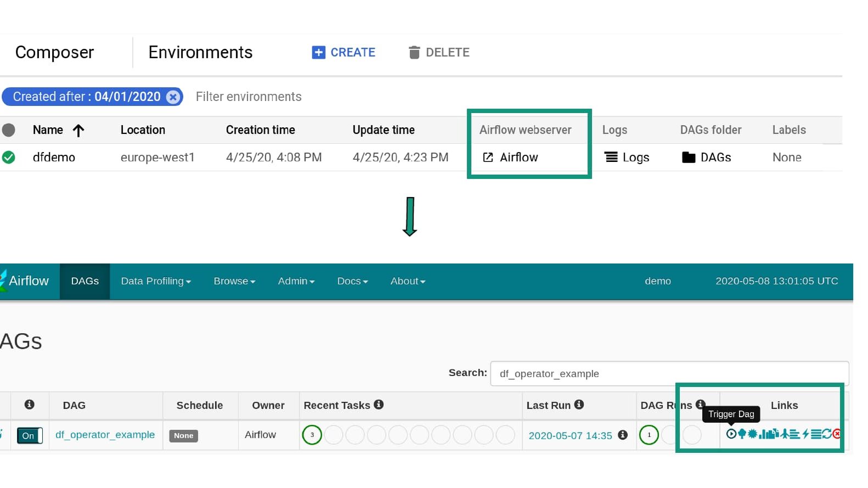
Task: Click the dfdemo environment name
Action: coord(54,158)
